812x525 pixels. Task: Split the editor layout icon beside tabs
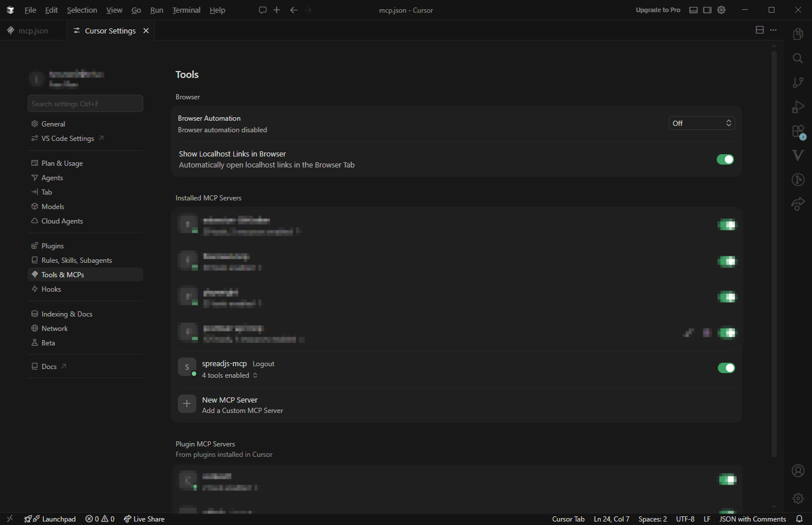click(x=760, y=30)
